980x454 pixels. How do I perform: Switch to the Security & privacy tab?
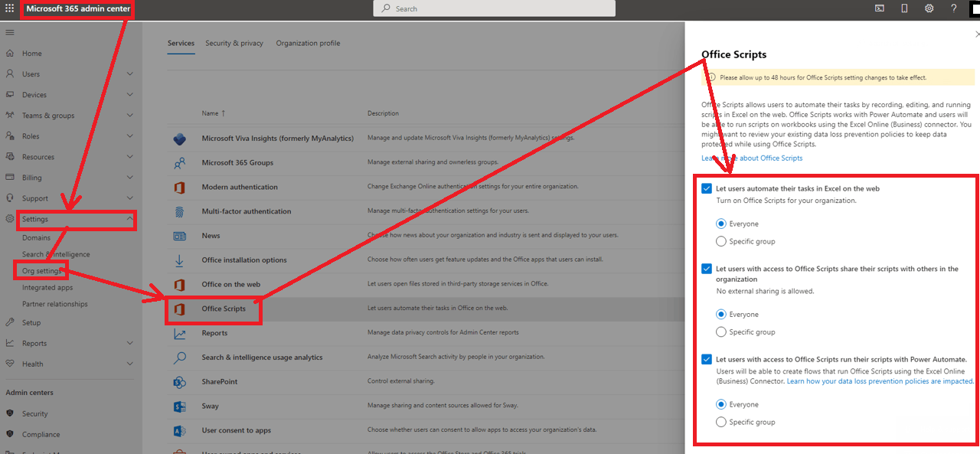(234, 44)
